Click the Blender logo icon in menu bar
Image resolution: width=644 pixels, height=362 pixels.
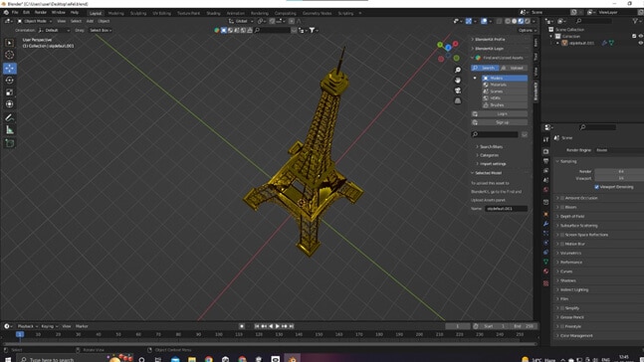click(6, 12)
